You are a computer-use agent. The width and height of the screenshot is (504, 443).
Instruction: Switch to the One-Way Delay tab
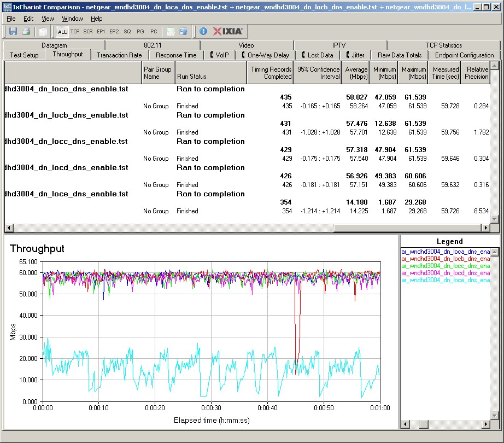(266, 55)
